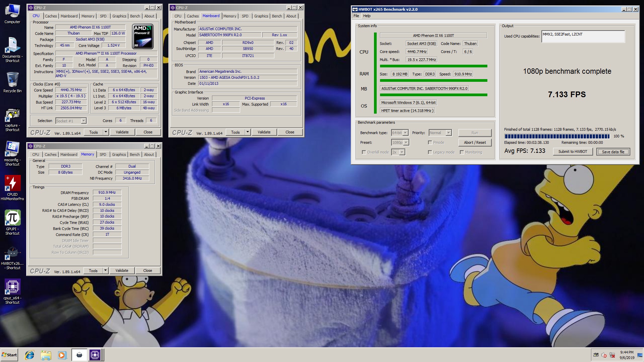Open the Priority Normal dropdown
Viewport: 644px width, 362px height.
click(x=449, y=133)
